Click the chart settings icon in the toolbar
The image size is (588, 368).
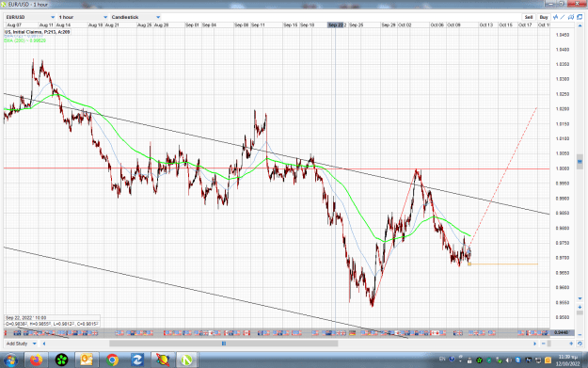[x=571, y=17]
